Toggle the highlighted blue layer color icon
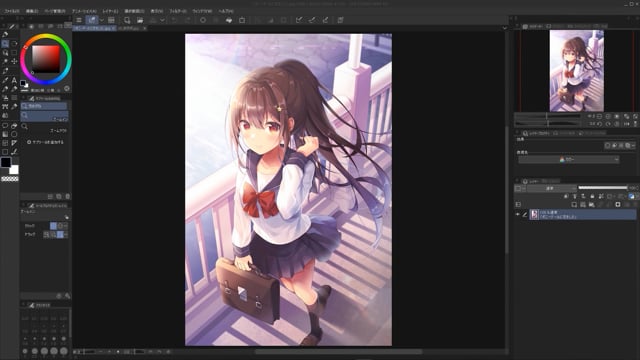Viewport: 640px width, 360px height. coord(631,196)
